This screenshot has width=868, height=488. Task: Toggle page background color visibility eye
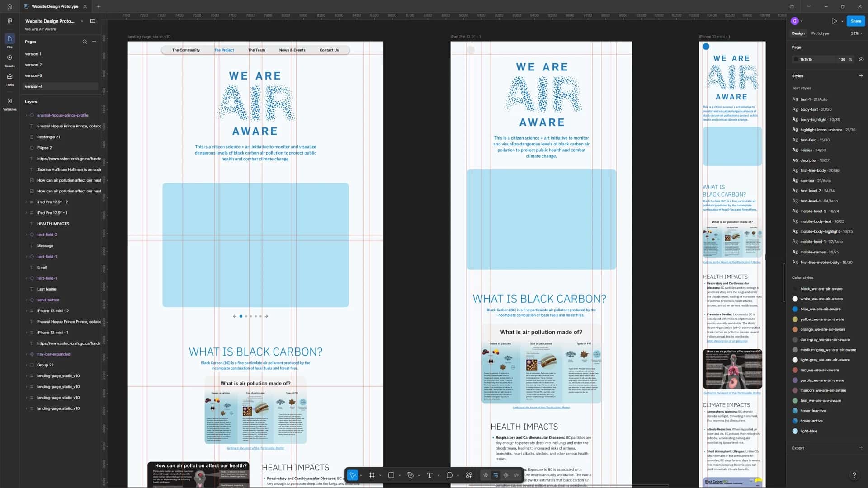pyautogui.click(x=861, y=59)
